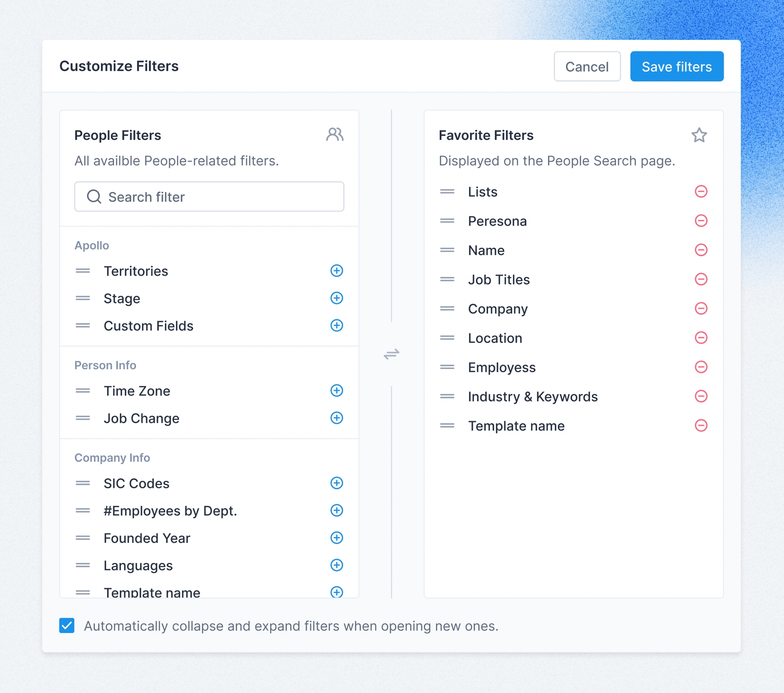This screenshot has height=693, width=784.
Task: Remove Job Titles favorite filter
Action: coord(701,279)
